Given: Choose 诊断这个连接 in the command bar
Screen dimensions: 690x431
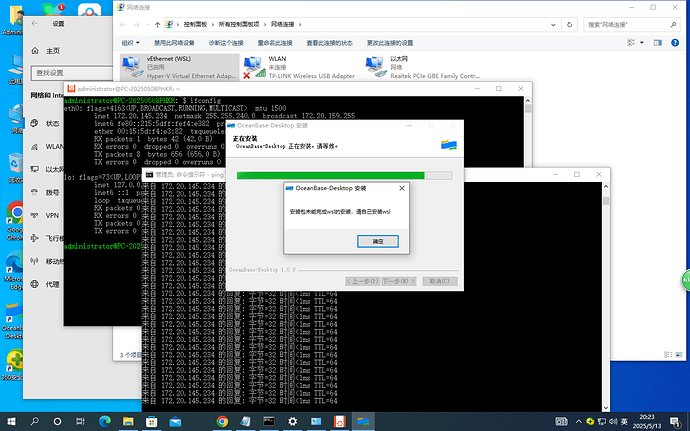Looking at the screenshot, I should [x=226, y=43].
